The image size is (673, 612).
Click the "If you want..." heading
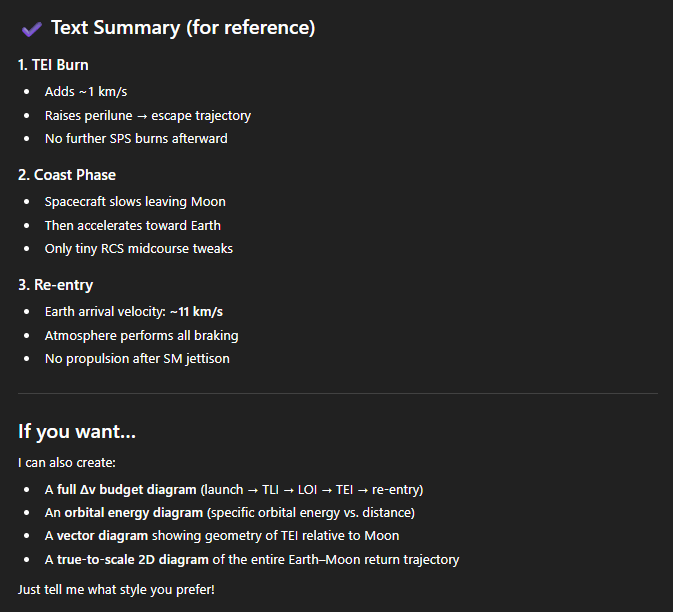coord(77,432)
